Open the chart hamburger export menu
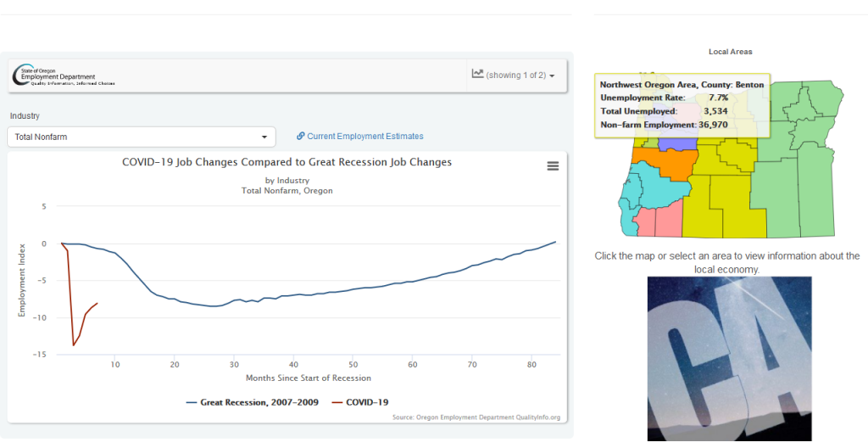 coord(553,166)
